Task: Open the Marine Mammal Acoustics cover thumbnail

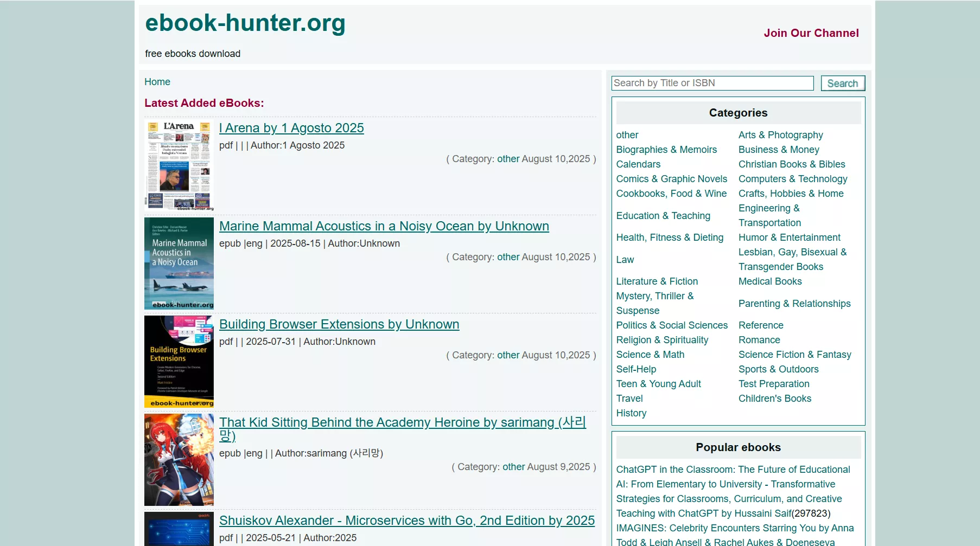Action: [x=179, y=264]
